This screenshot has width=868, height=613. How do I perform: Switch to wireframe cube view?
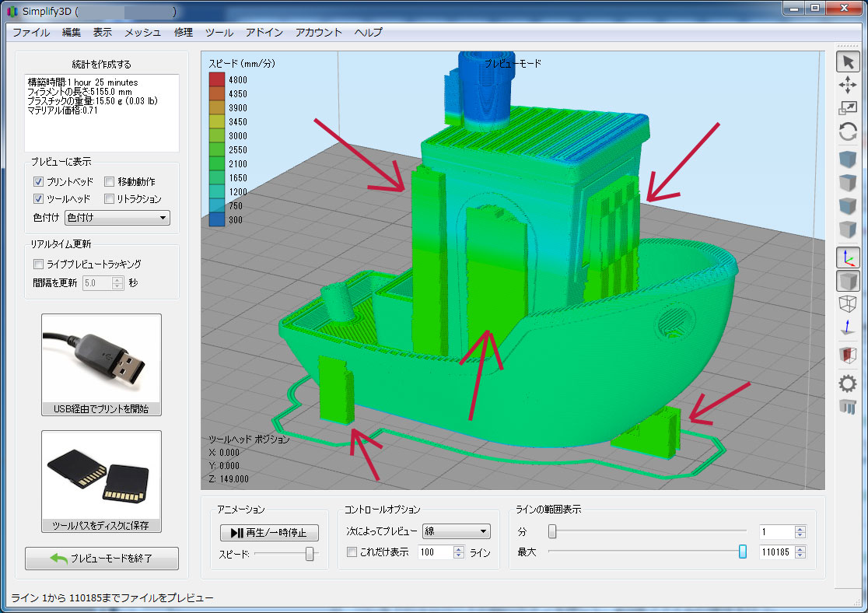click(848, 304)
